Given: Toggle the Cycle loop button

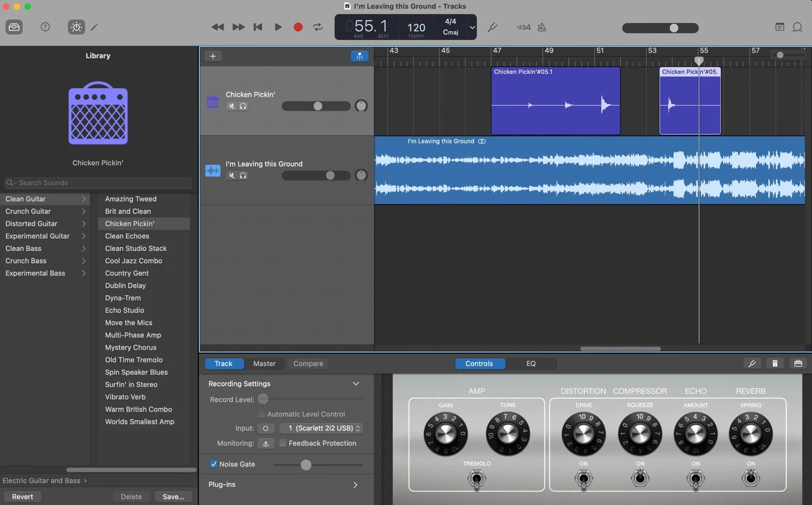Looking at the screenshot, I should [x=318, y=27].
